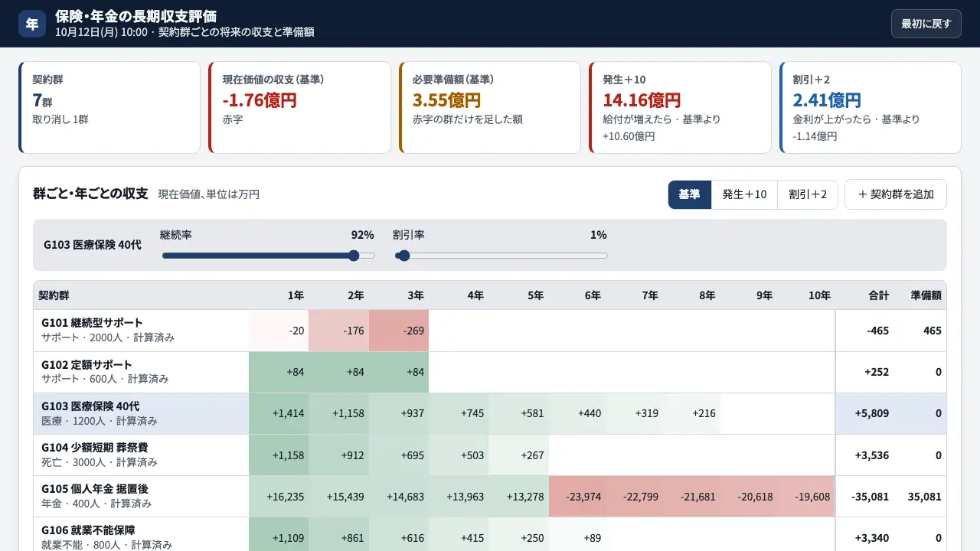Adjust the 割引率 slider
Image resolution: width=980 pixels, height=551 pixels.
501,256
